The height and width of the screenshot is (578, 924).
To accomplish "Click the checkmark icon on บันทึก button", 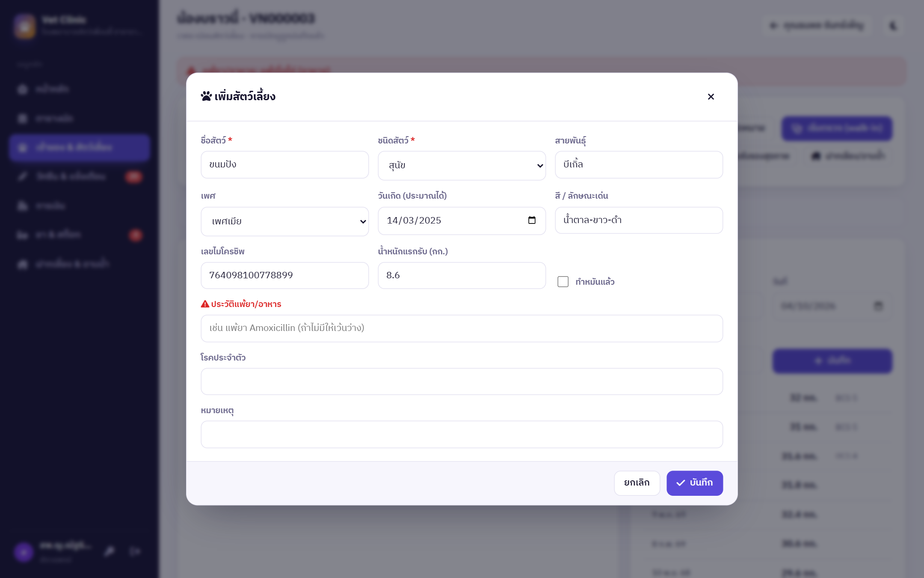I will tap(681, 483).
